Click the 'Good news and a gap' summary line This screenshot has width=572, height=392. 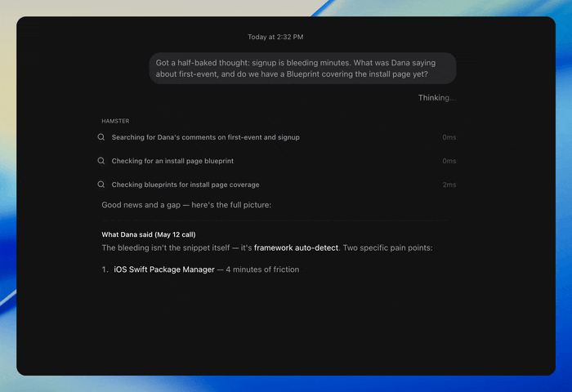pos(186,205)
